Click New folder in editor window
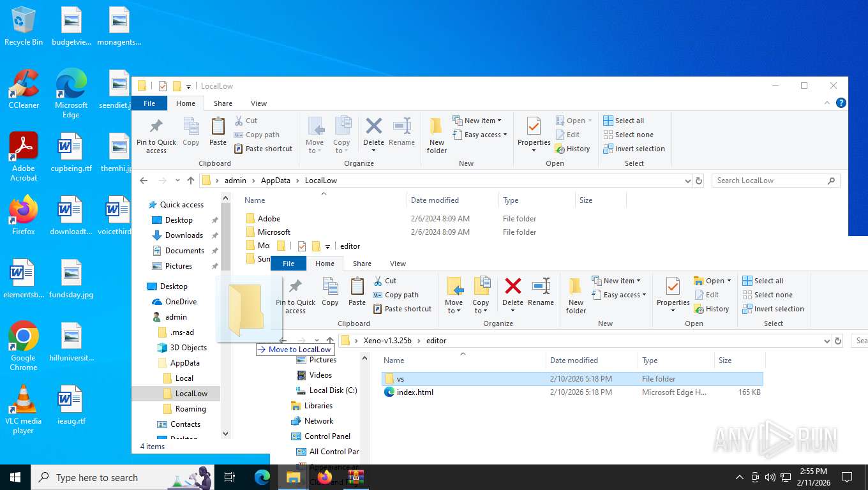This screenshot has width=868, height=490. [576, 296]
